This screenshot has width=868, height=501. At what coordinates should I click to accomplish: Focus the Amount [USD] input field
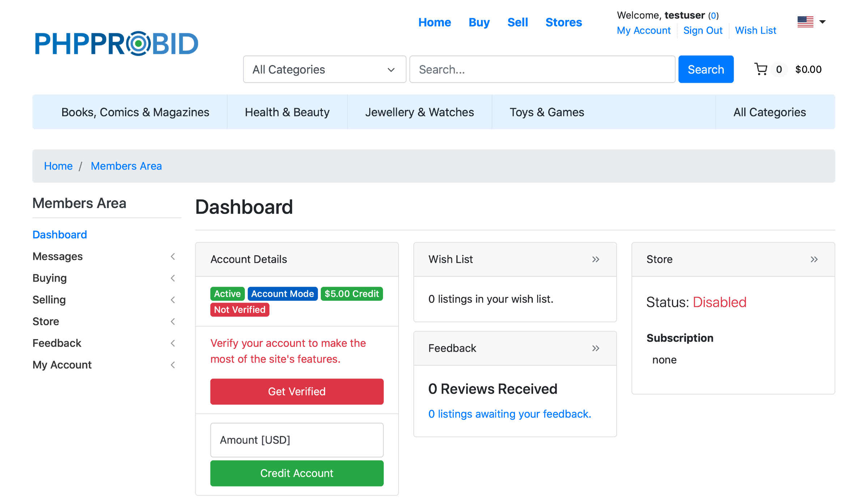click(297, 440)
